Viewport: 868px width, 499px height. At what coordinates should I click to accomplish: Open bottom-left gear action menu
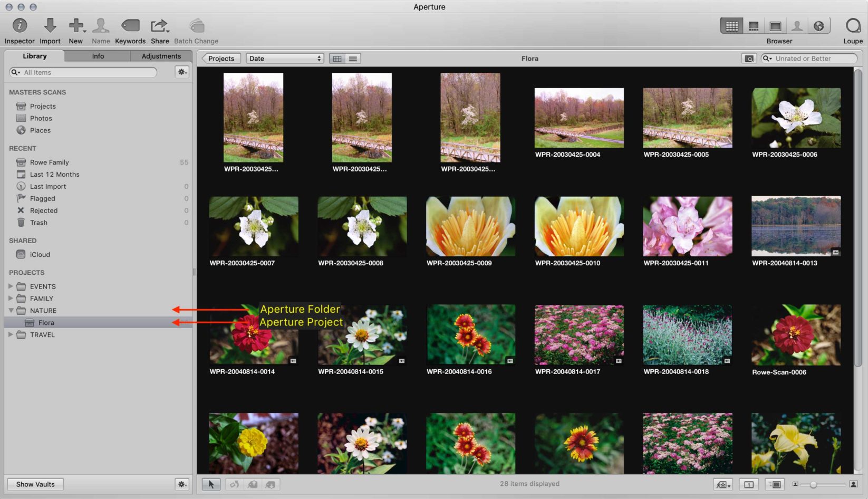[x=182, y=484]
